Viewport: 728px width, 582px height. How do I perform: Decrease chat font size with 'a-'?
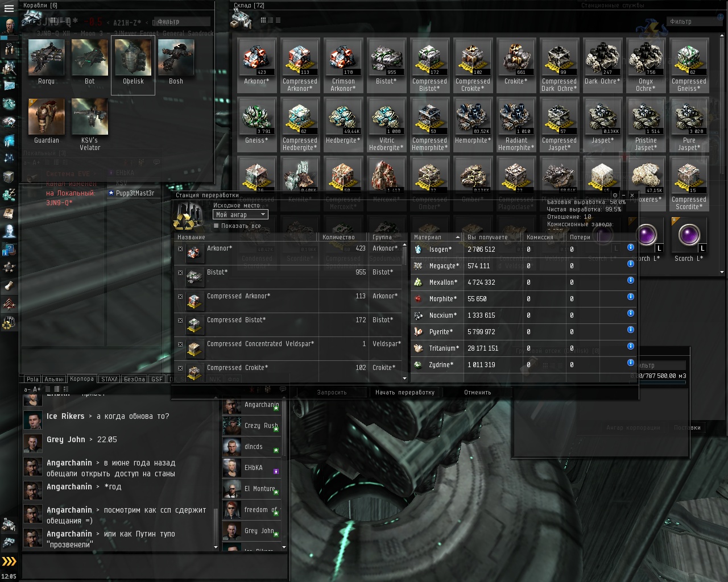click(x=27, y=389)
